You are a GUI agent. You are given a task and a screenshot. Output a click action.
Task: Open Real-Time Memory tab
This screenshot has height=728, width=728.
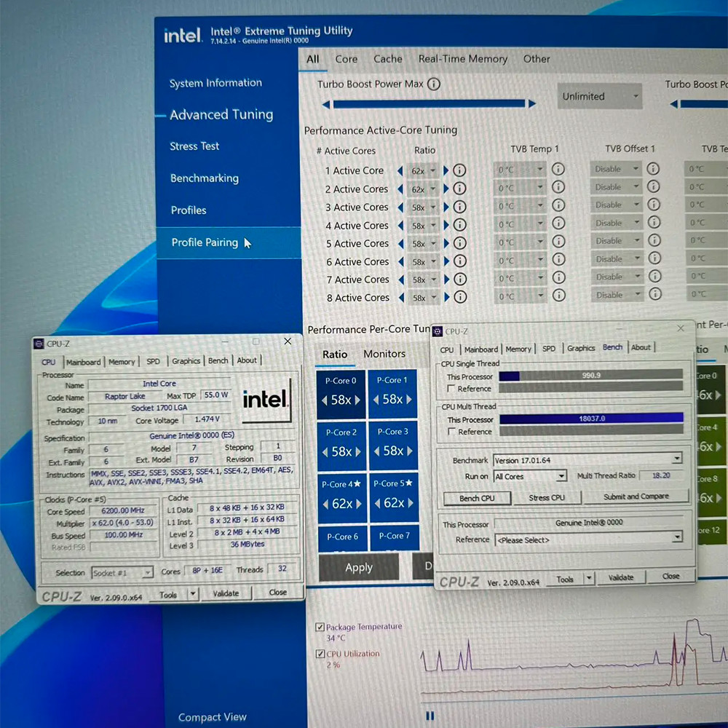coord(463,59)
